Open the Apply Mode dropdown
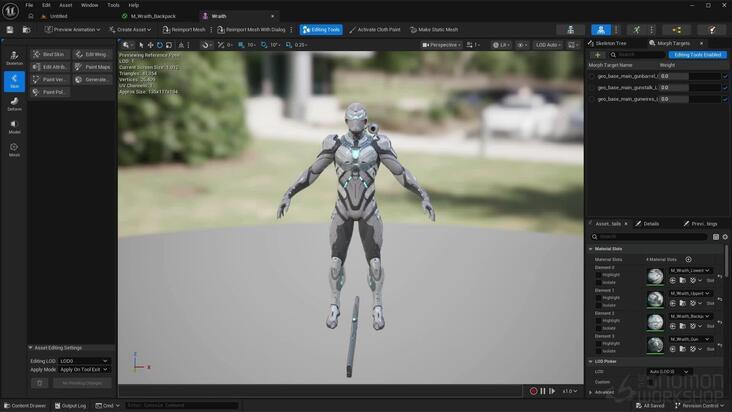This screenshot has height=412, width=732. coord(84,370)
